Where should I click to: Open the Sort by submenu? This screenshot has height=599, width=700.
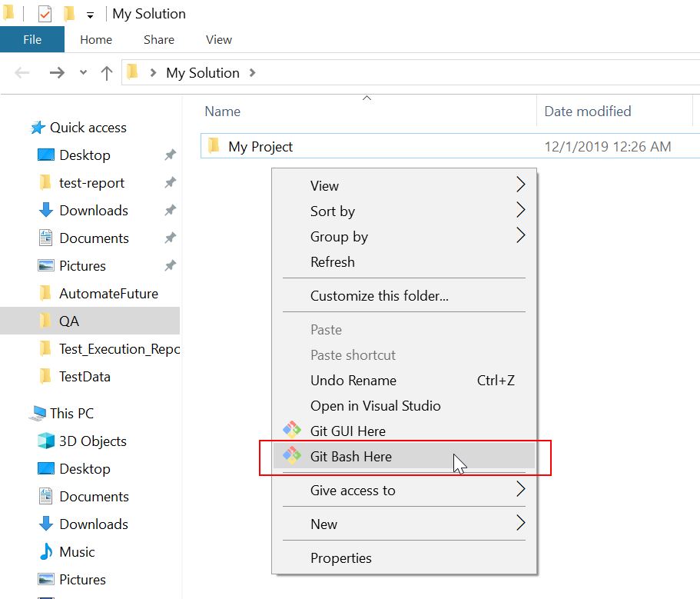333,211
